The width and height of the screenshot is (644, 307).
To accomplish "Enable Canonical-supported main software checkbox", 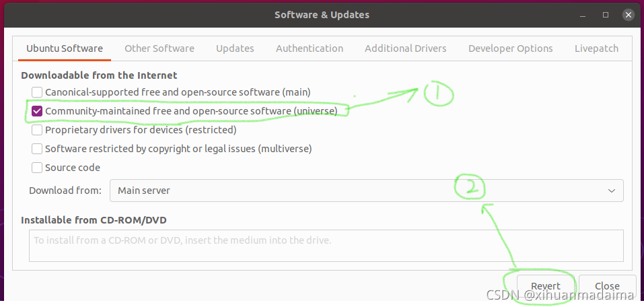I will (x=37, y=92).
